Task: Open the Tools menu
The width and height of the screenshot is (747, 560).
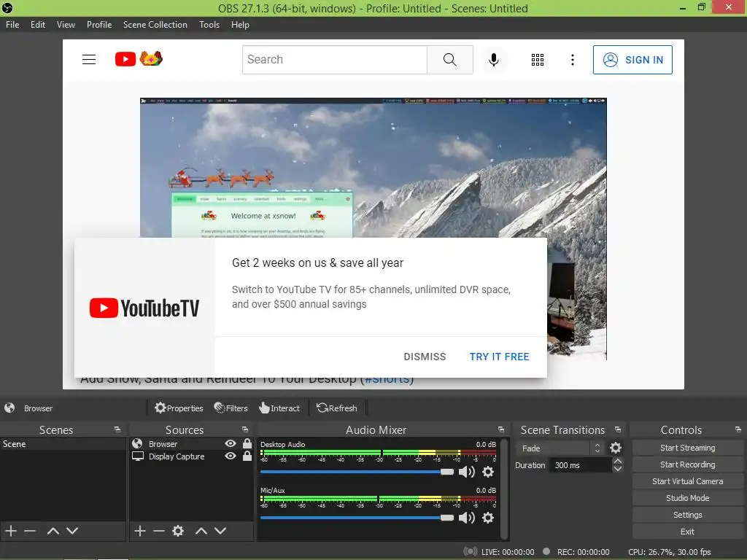Action: coord(209,24)
